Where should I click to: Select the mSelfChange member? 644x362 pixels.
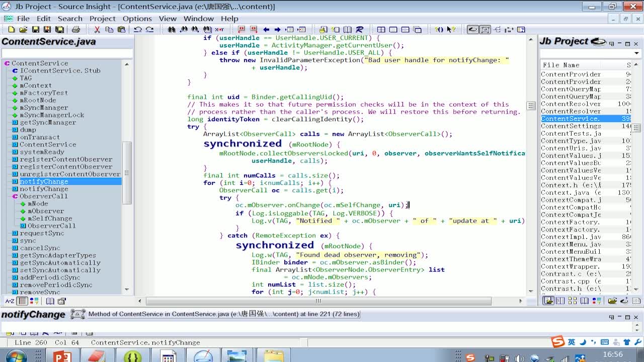click(50, 218)
